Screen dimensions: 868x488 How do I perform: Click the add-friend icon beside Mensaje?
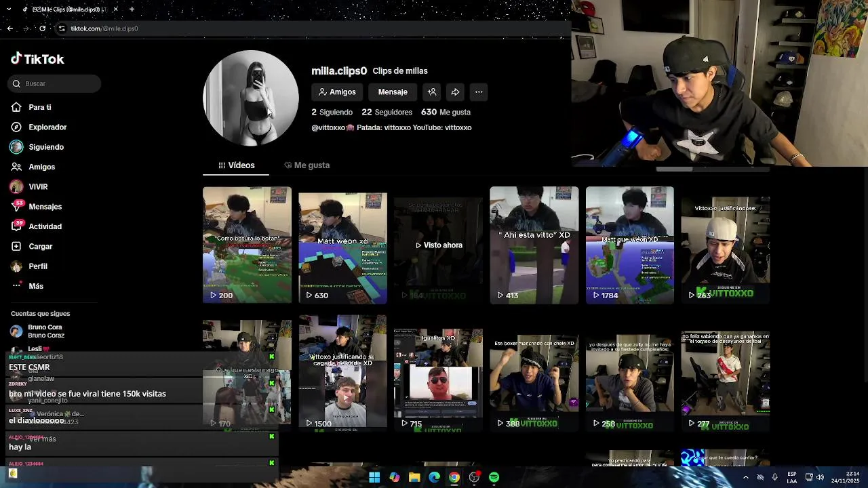click(x=432, y=92)
